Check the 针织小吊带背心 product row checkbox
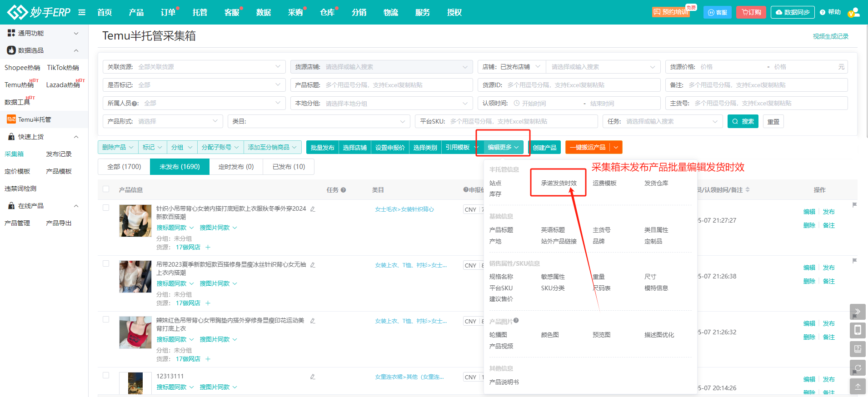 tap(106, 208)
